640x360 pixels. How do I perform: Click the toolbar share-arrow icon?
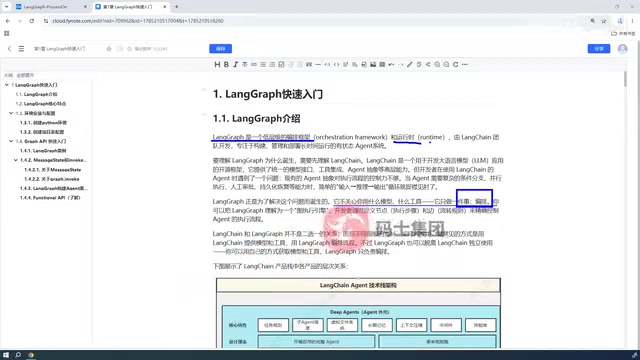tap(428, 64)
